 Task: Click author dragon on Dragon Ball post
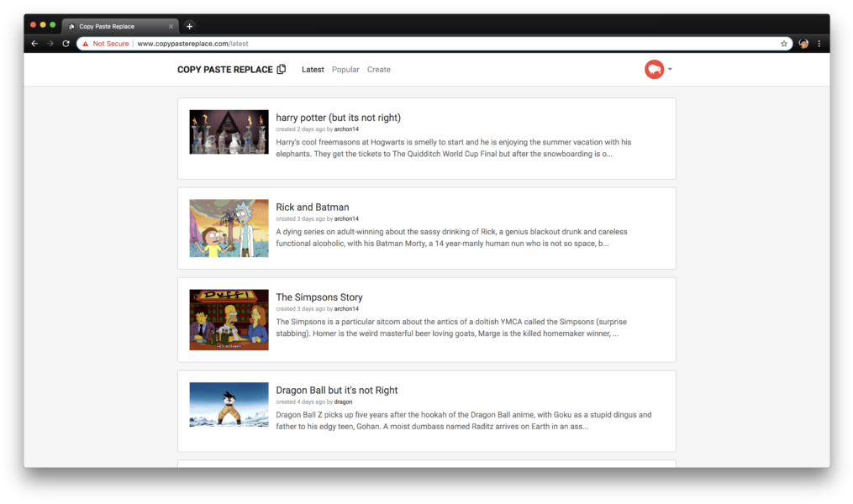[343, 402]
